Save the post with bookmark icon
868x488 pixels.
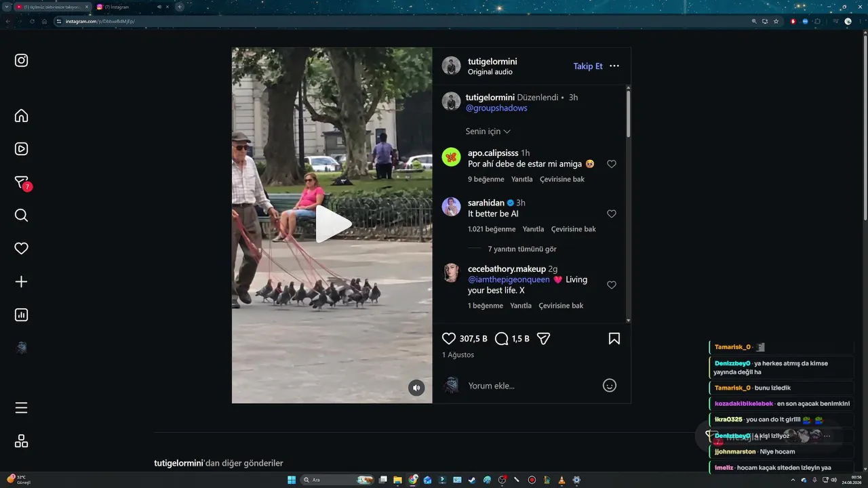tap(614, 339)
